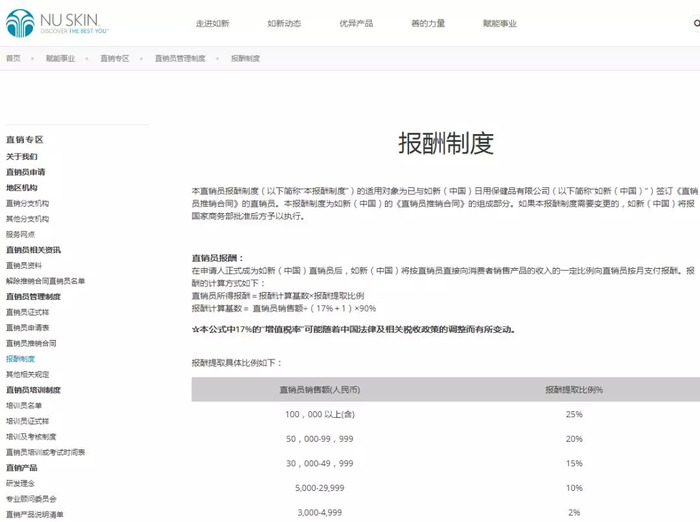The width and height of the screenshot is (700, 522).
Task: Open 直销产品说明清单 sidebar link
Action: 34,514
